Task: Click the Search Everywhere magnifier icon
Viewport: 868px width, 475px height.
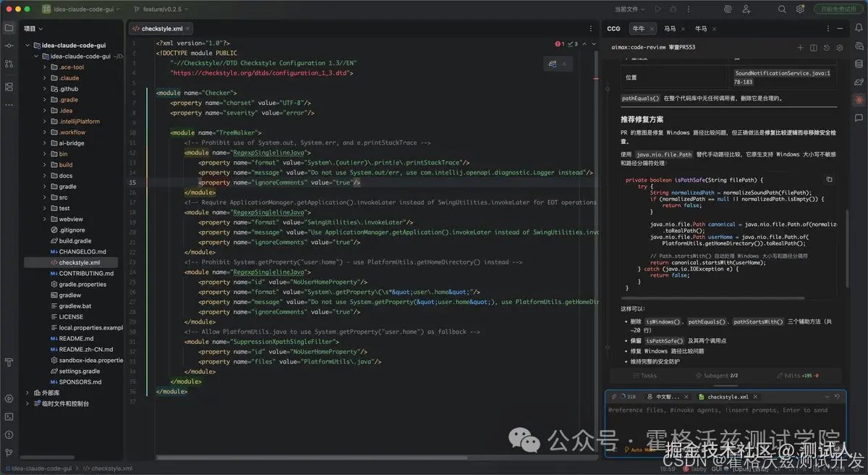Action: (x=782, y=9)
